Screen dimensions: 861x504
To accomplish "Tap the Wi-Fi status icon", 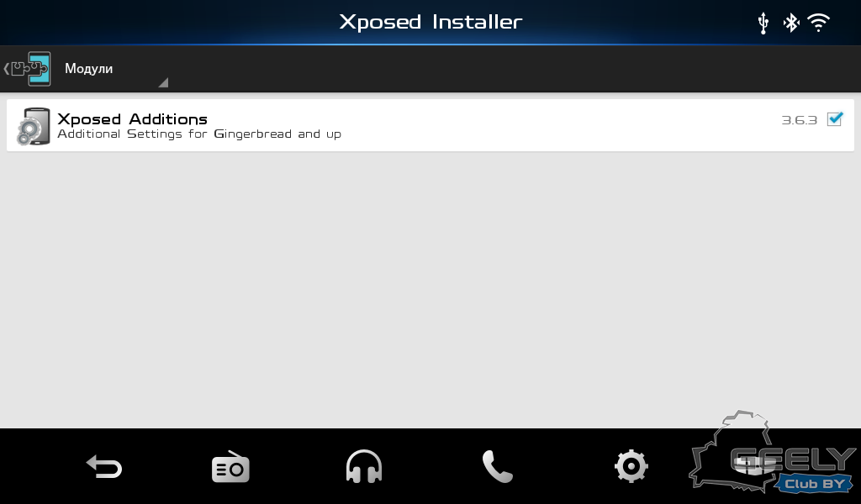I will point(818,23).
